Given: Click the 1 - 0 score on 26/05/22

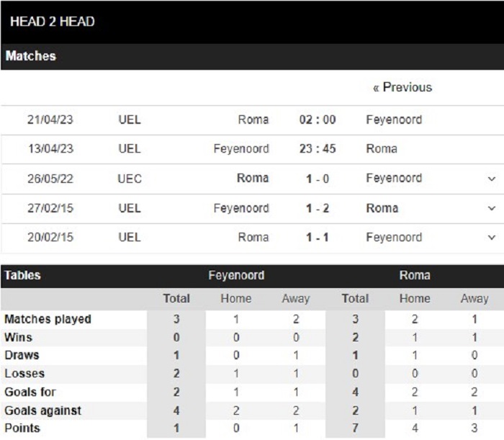Looking at the screenshot, I should point(317,179).
